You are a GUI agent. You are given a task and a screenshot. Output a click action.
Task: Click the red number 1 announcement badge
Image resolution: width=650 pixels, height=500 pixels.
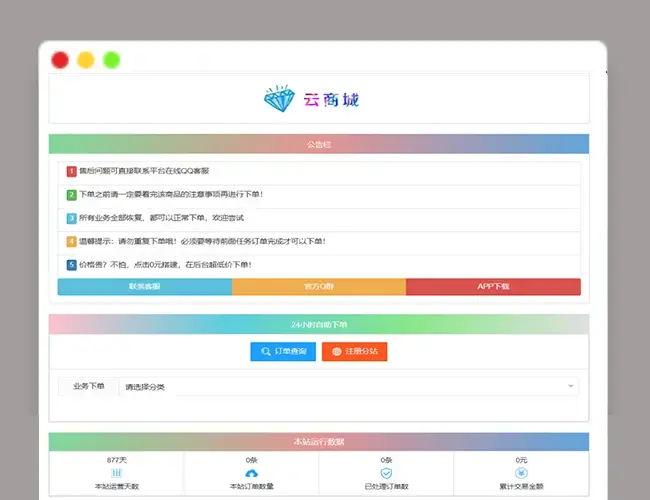(x=72, y=171)
